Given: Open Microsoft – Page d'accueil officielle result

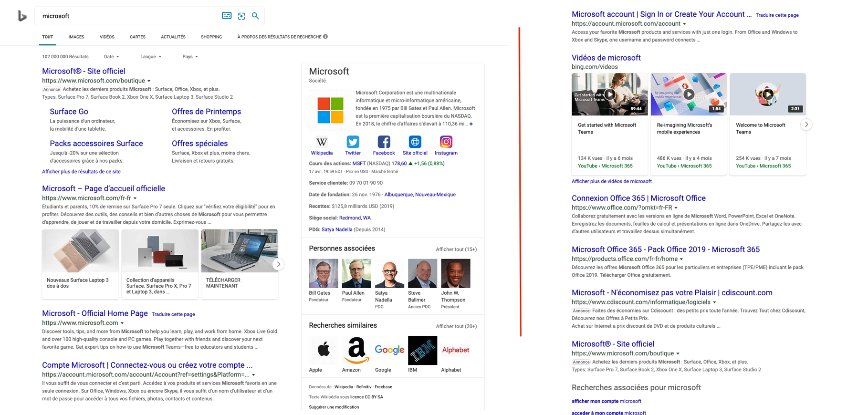Looking at the screenshot, I should coord(104,188).
